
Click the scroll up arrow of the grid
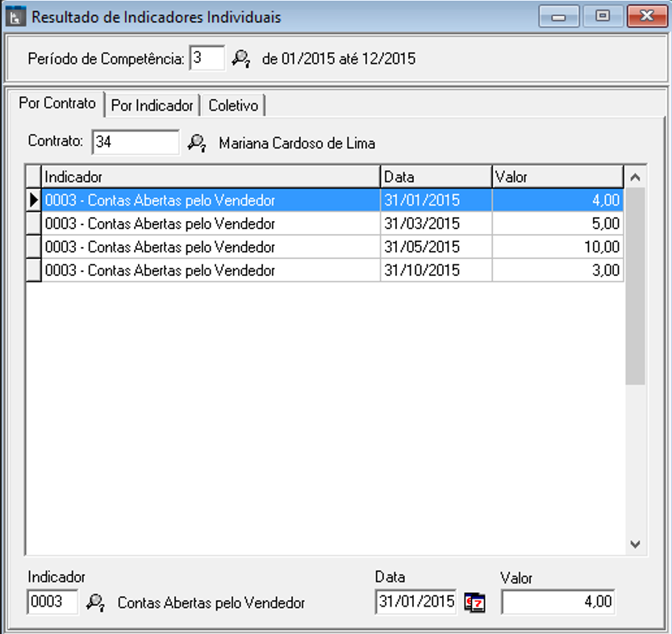click(635, 177)
